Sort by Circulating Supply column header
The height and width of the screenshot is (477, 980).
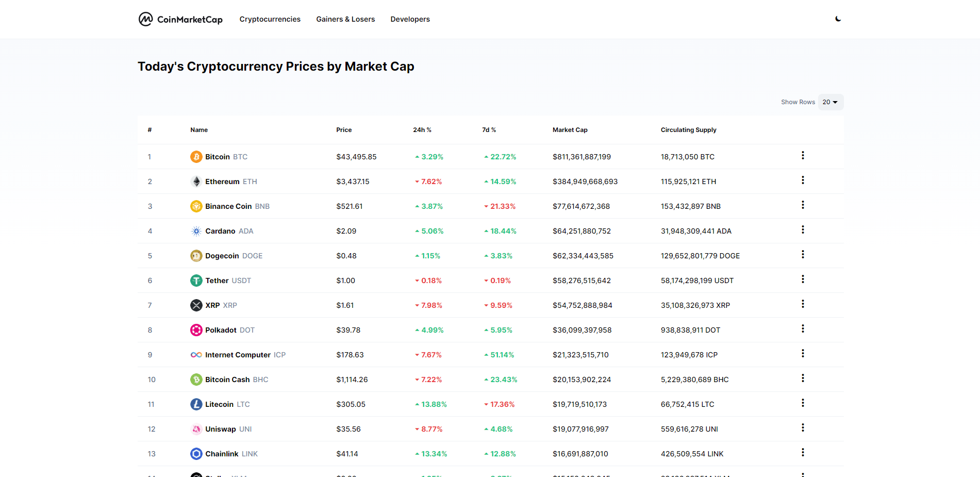click(689, 130)
